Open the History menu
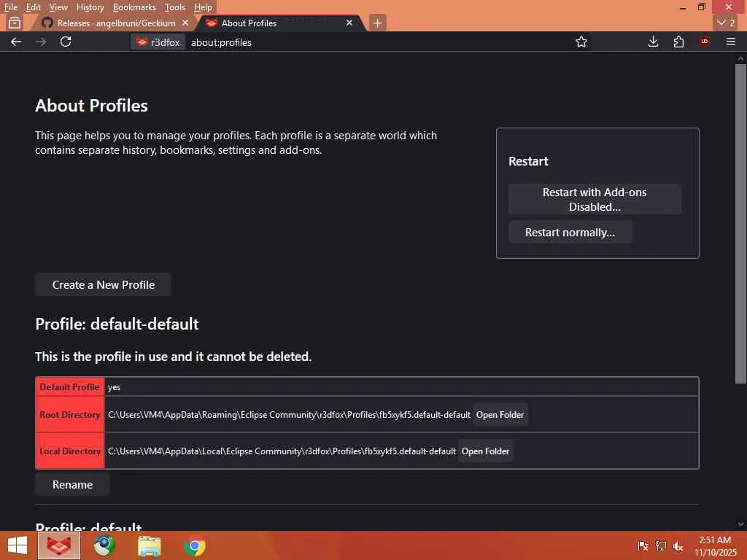 (90, 7)
